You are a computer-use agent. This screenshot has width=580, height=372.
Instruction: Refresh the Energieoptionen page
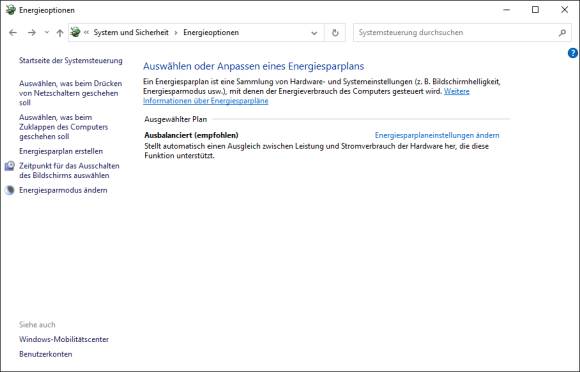(x=335, y=33)
